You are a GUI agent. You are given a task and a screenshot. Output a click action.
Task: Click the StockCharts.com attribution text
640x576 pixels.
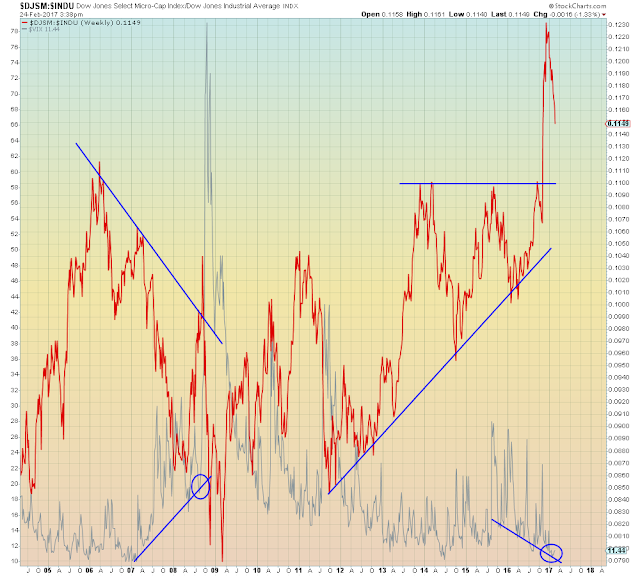[x=577, y=6]
